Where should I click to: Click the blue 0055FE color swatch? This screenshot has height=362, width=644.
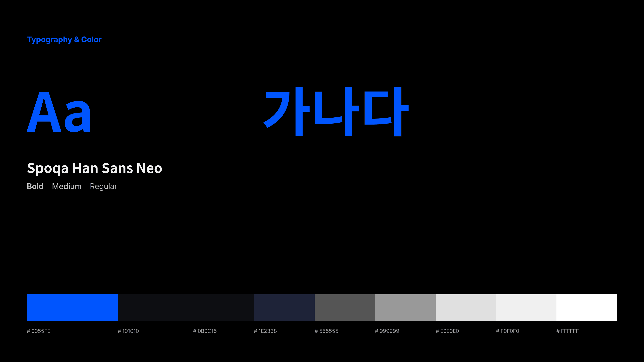(72, 308)
